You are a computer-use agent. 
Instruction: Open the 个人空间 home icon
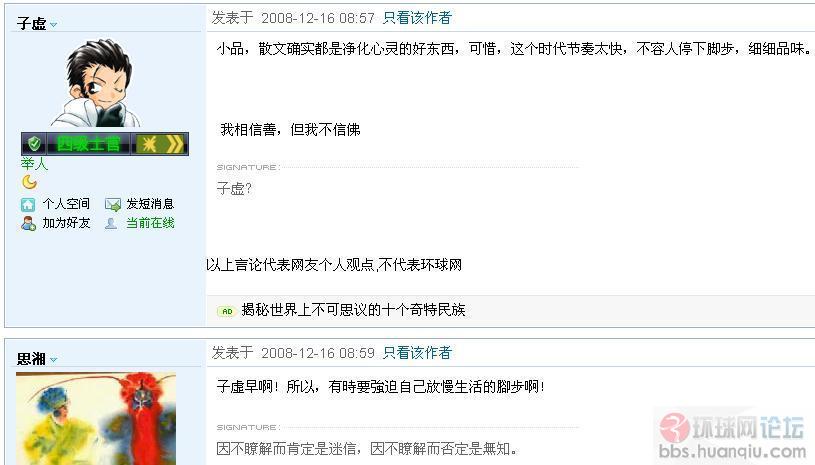(x=28, y=204)
